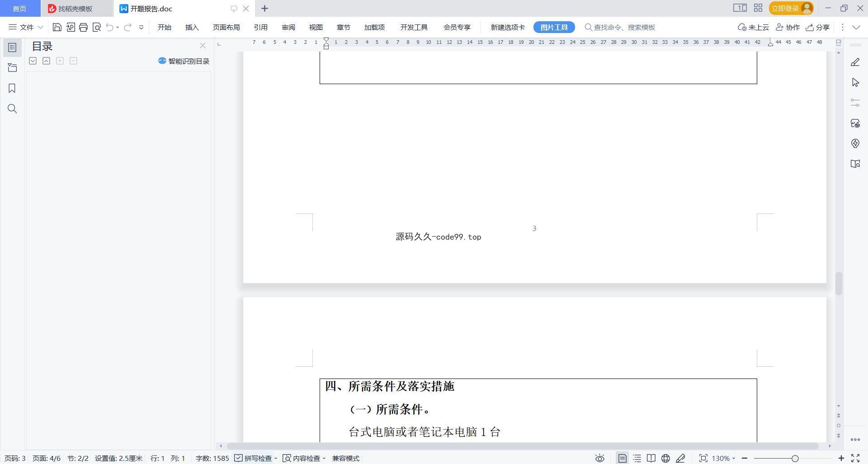Open the 开发工具 ribbon tab
The height and width of the screenshot is (464, 868).
414,27
